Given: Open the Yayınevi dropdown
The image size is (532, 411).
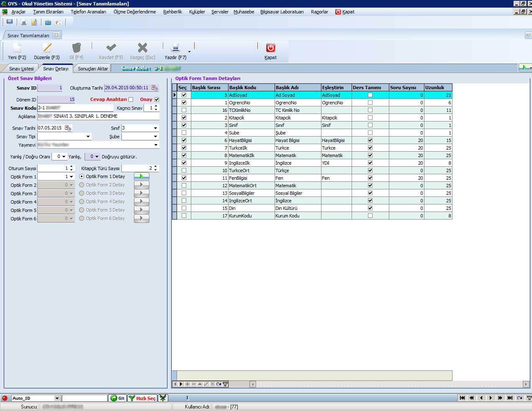Looking at the screenshot, I should coord(156,145).
